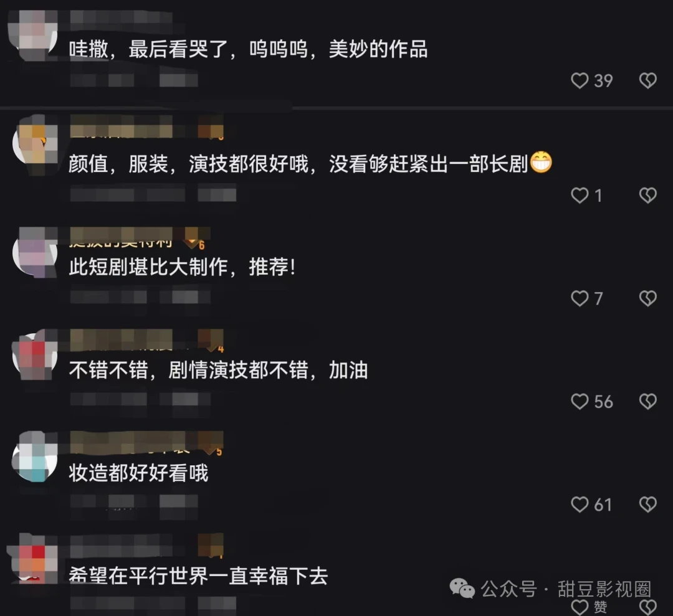Open avatar beside 颜值，服装 comment
The height and width of the screenshot is (616, 673).
coord(35,145)
